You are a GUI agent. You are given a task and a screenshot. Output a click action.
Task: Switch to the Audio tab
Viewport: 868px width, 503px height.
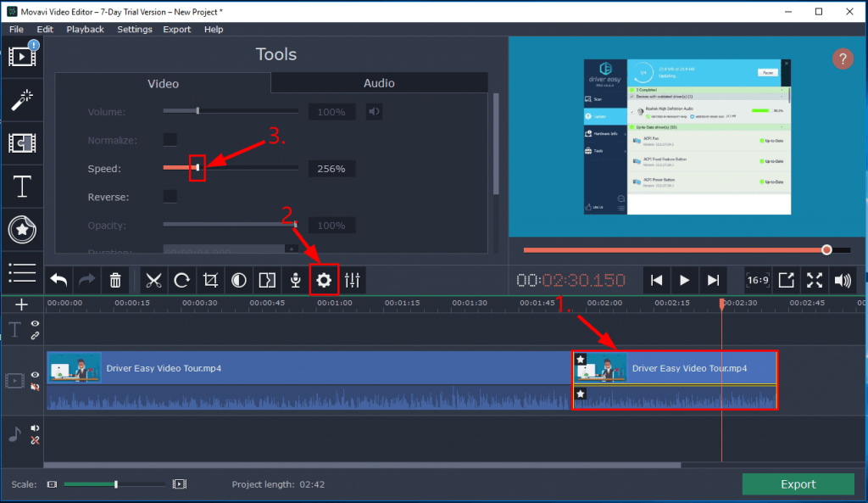click(x=379, y=83)
